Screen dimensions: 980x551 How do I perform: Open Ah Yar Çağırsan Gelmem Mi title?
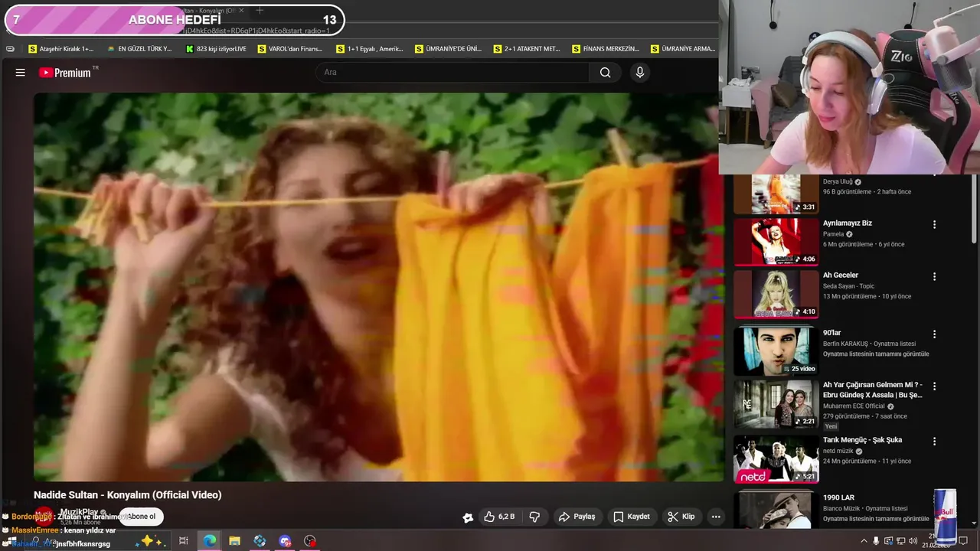pos(872,390)
